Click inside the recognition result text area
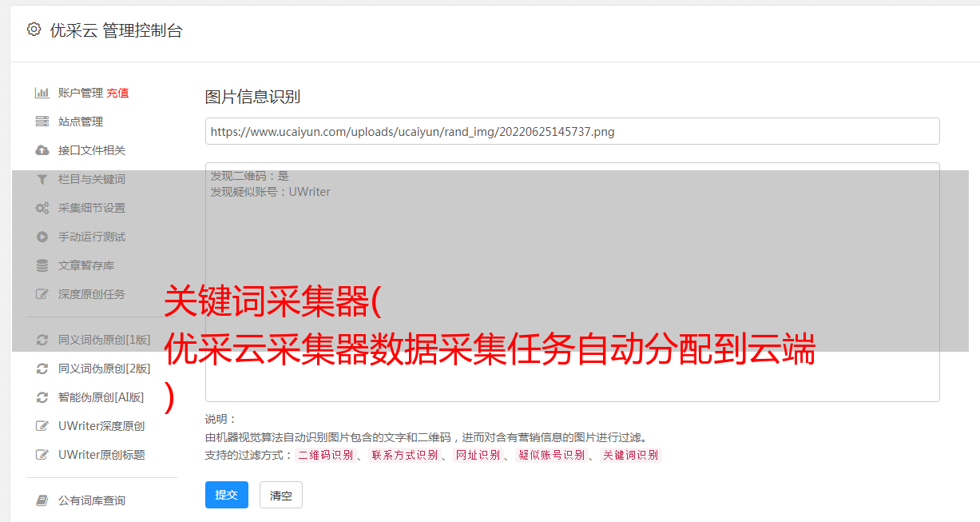 (572, 281)
